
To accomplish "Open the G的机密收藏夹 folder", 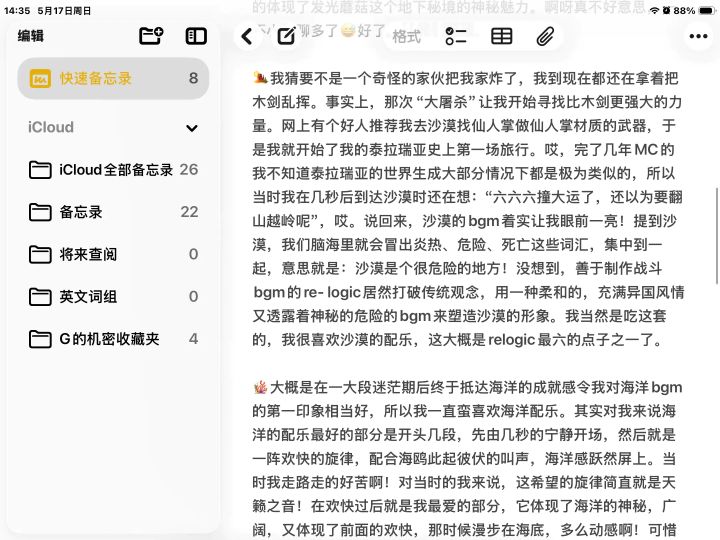I will pyautogui.click(x=113, y=339).
